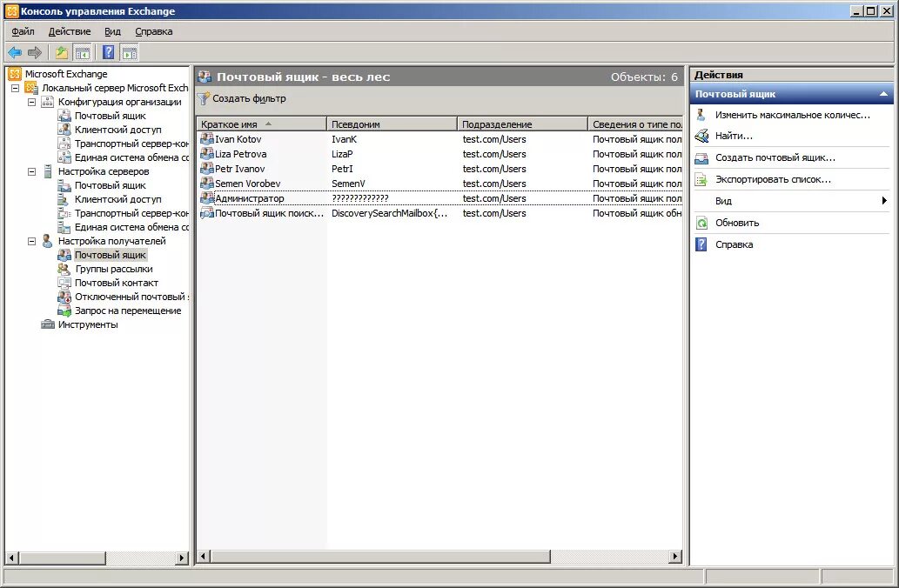Screen dimensions: 899x588
Task: Click the SemenV alias cell
Action: coord(348,184)
